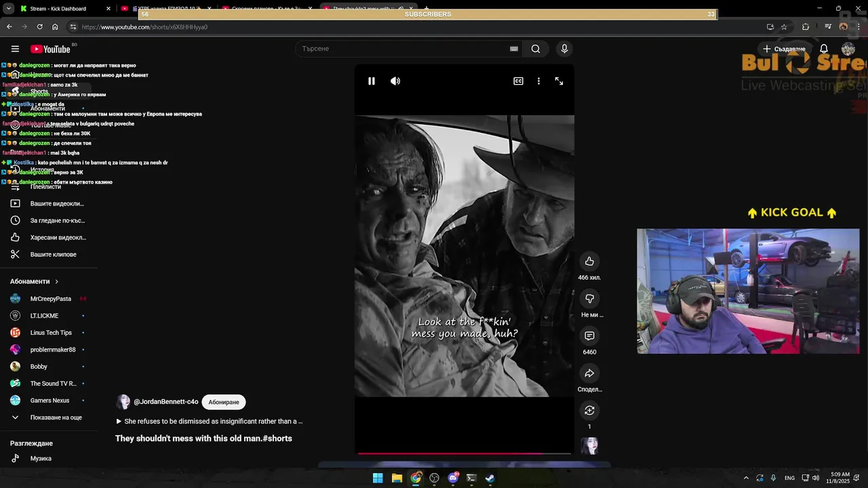Open the YouTube account avatar menu
This screenshot has width=868, height=488.
tap(848, 49)
